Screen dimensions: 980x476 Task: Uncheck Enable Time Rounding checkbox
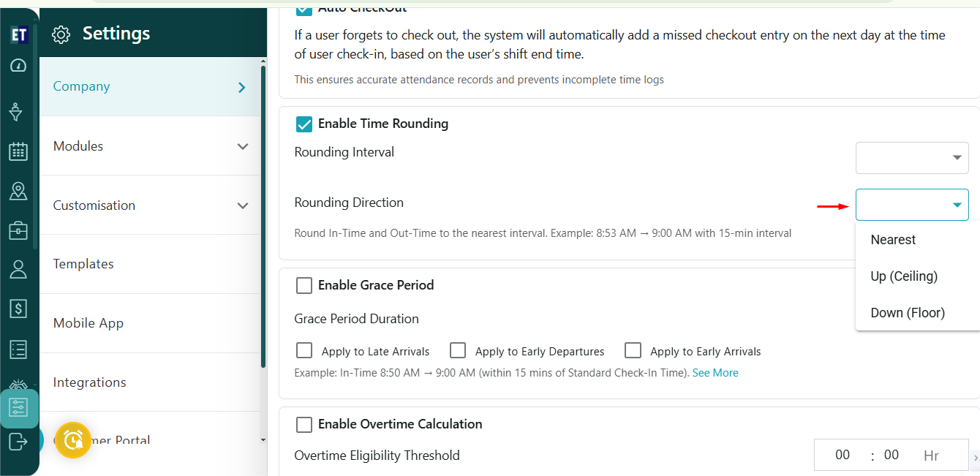click(304, 124)
